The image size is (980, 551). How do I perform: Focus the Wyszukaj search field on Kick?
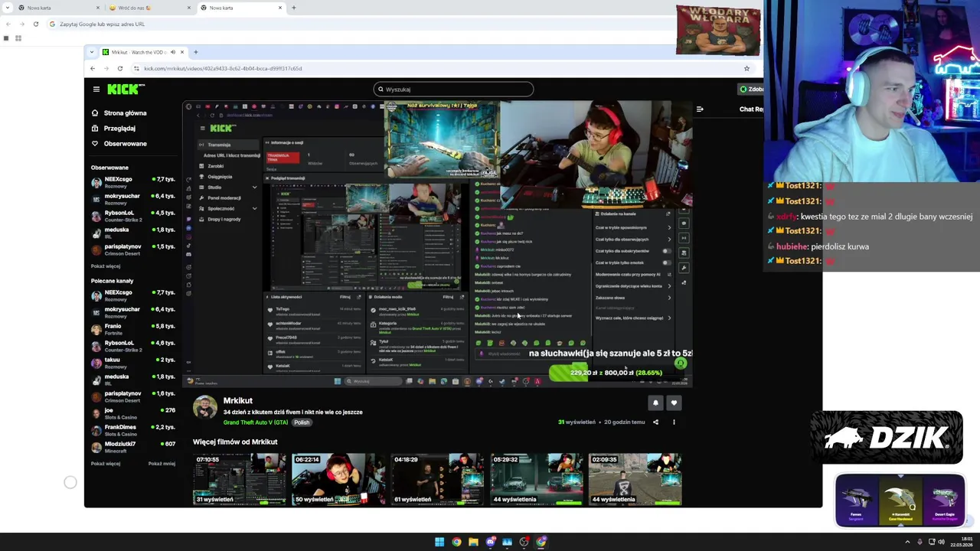coord(453,89)
